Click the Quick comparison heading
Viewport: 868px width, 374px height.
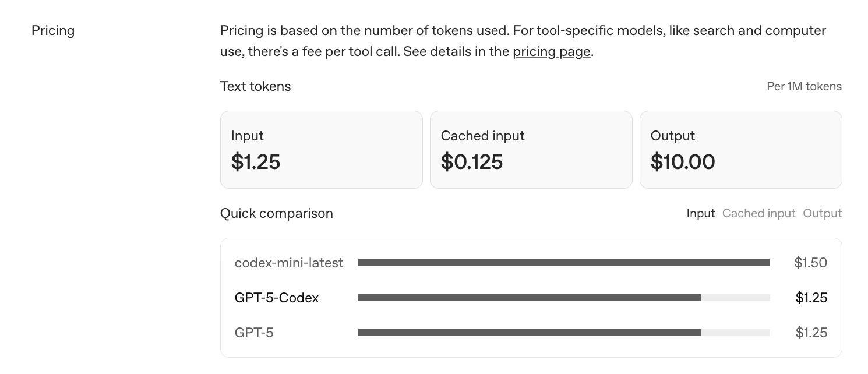click(276, 213)
